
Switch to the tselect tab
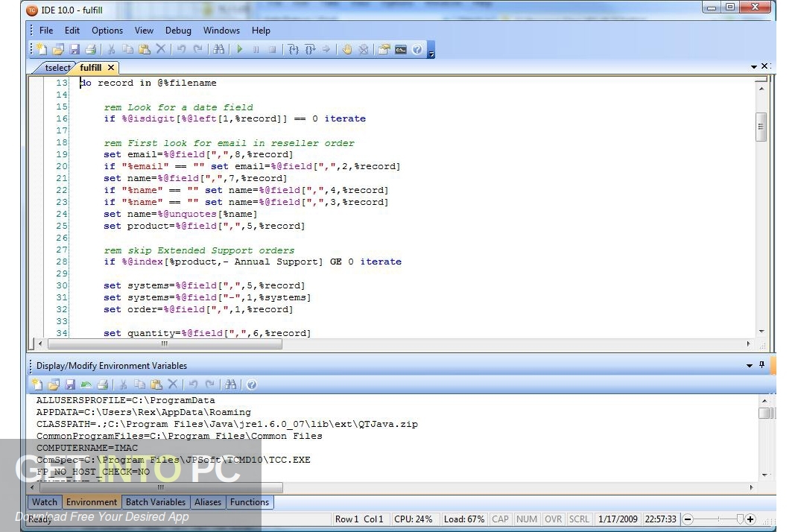57,68
